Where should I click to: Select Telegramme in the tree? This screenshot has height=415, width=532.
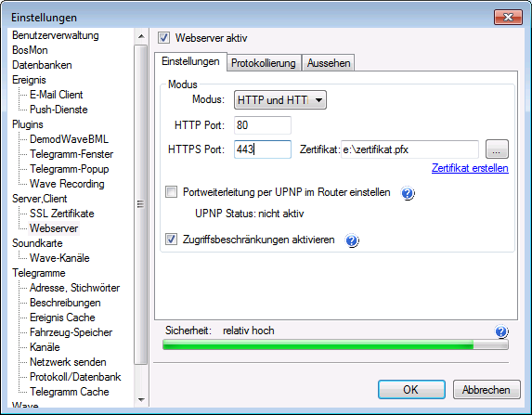[39, 273]
